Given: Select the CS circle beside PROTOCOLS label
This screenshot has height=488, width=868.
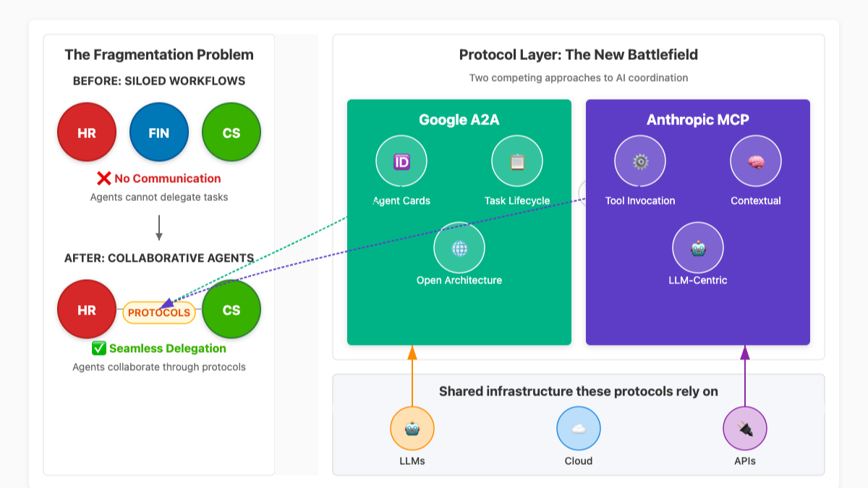Looking at the screenshot, I should point(231,309).
